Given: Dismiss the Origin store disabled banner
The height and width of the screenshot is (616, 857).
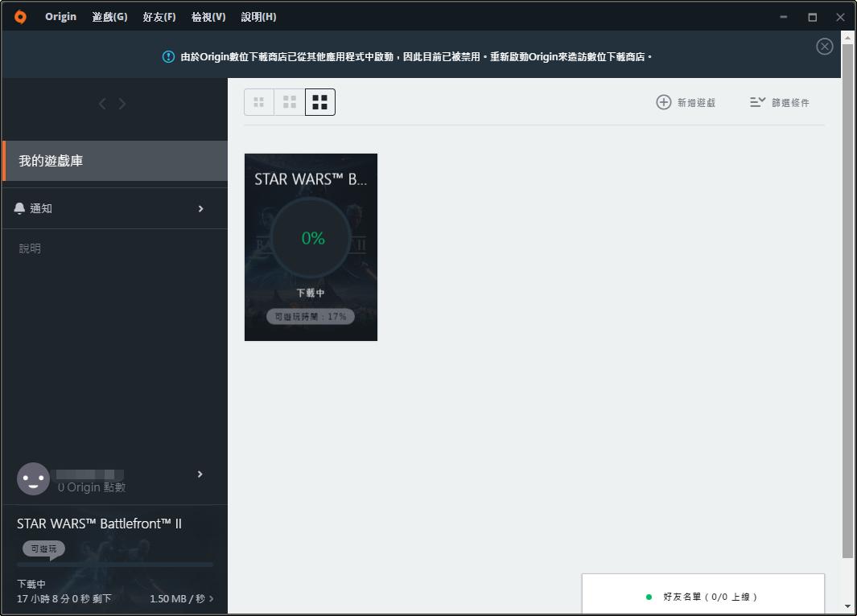Looking at the screenshot, I should click(824, 46).
